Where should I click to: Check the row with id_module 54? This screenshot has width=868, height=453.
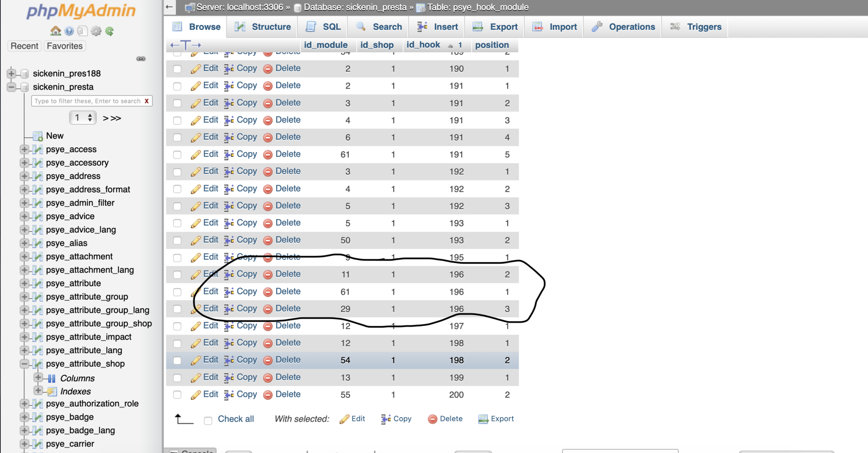(177, 361)
